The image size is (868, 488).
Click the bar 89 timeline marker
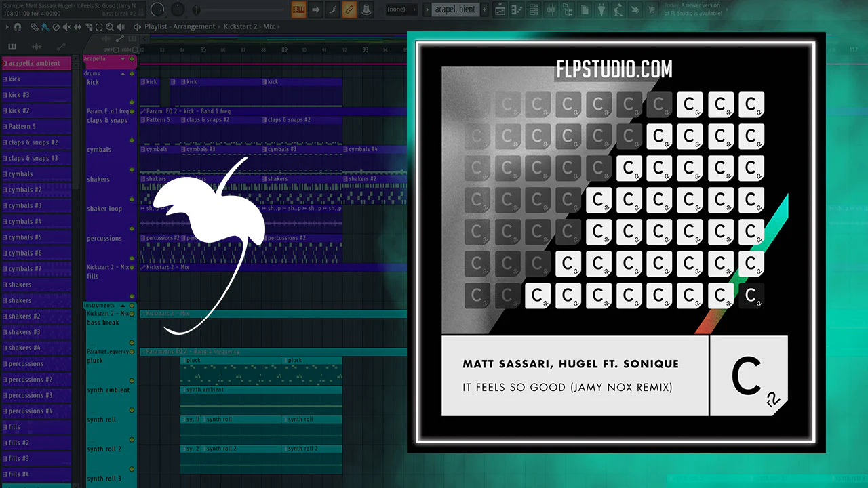[x=284, y=49]
